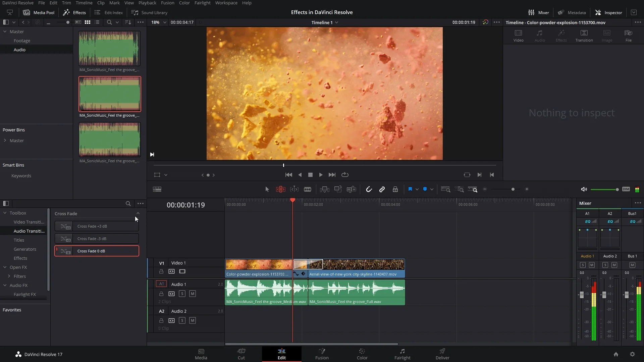Switch to the Transition inspector tab
Image resolution: width=644 pixels, height=362 pixels.
pos(584,36)
